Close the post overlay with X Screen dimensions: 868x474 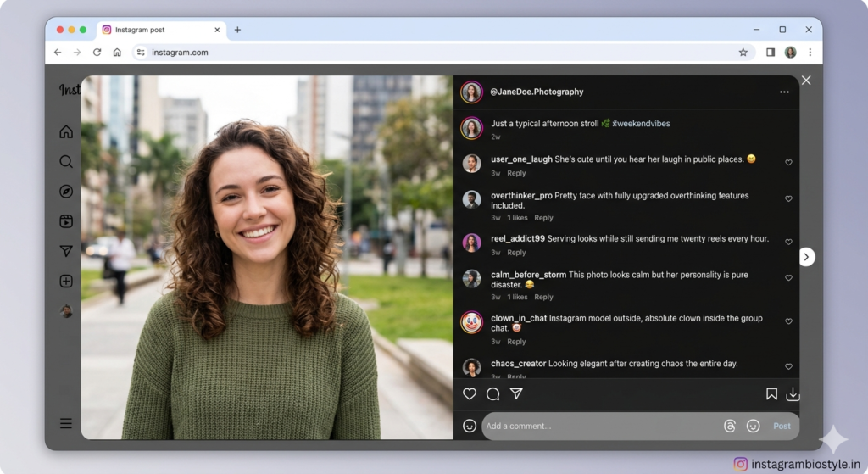tap(806, 81)
